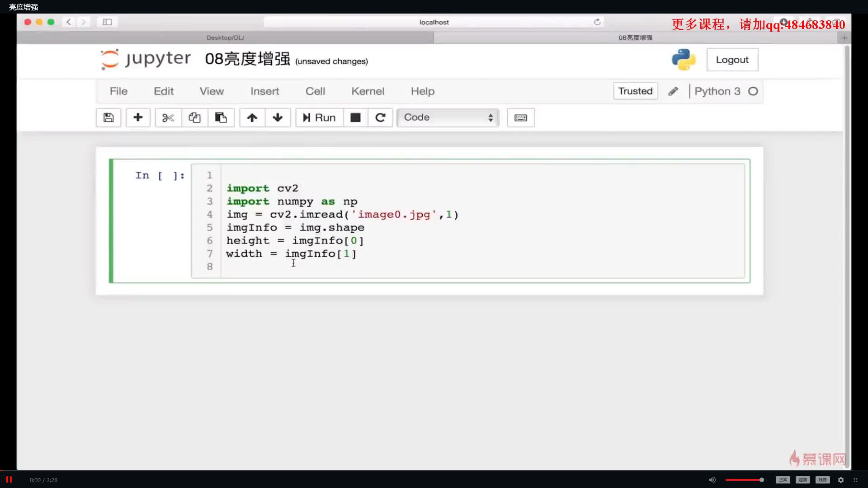Click the Cut cell icon
This screenshot has height=488, width=868.
(167, 117)
